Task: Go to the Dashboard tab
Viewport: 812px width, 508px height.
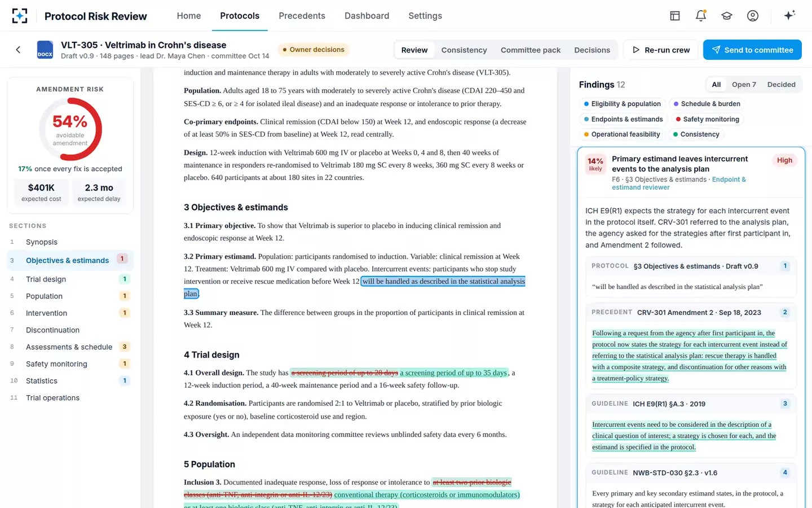Action: pyautogui.click(x=367, y=16)
